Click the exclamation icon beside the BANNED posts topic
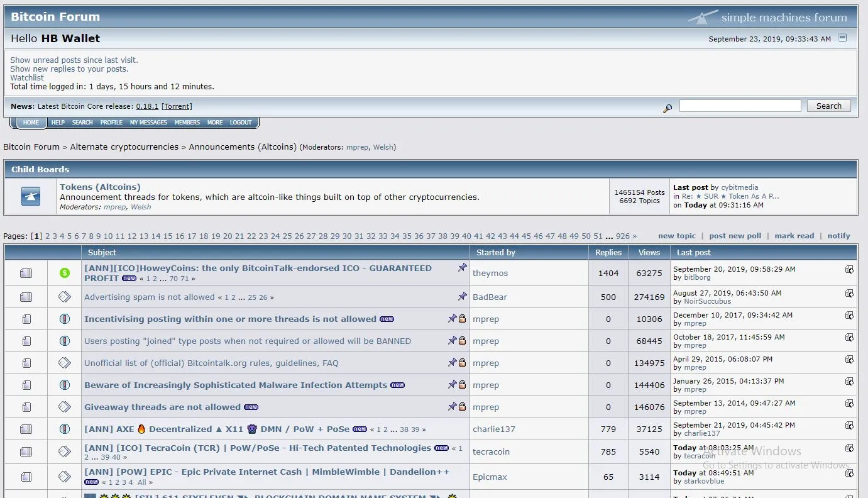Image resolution: width=868 pixels, height=498 pixels. click(65, 341)
